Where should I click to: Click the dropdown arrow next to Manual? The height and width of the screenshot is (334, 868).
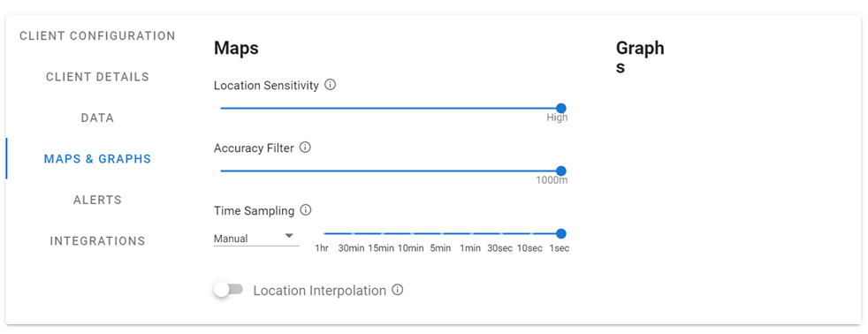pos(289,236)
